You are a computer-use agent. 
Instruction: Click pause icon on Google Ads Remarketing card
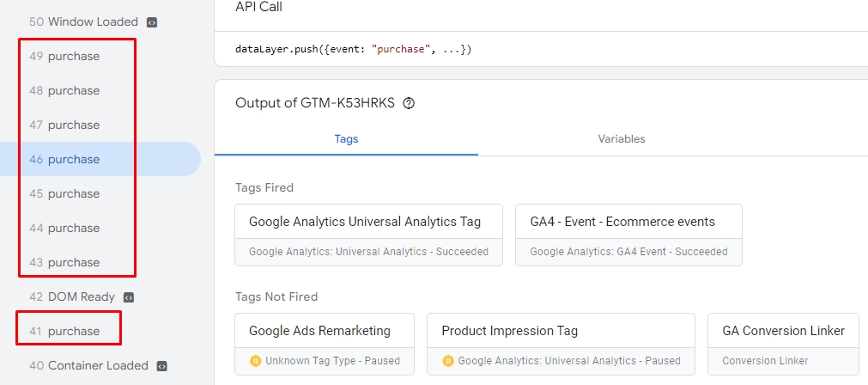(x=255, y=361)
